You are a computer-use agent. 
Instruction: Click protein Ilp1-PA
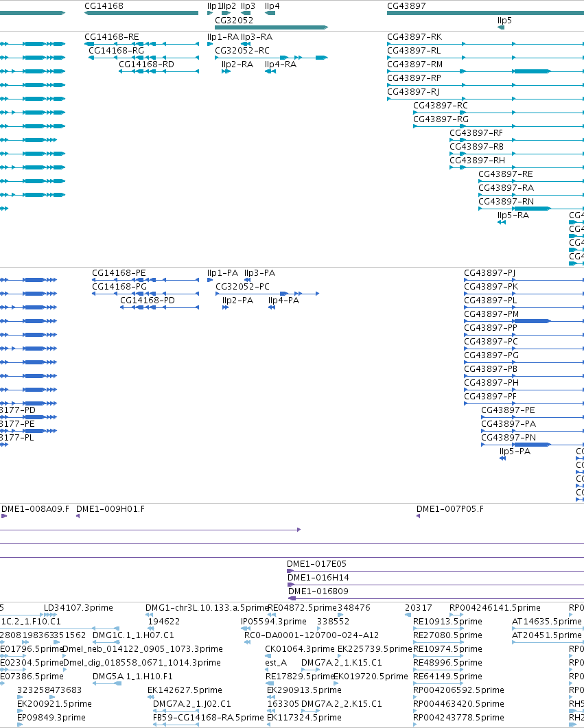[x=222, y=273]
